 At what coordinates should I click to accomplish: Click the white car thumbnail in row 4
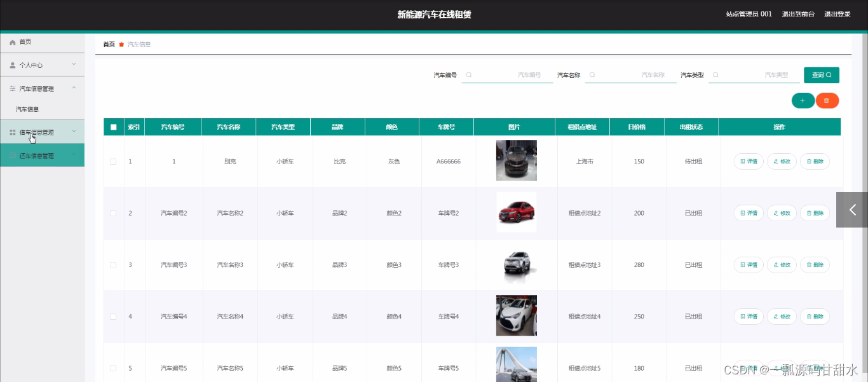click(x=517, y=315)
